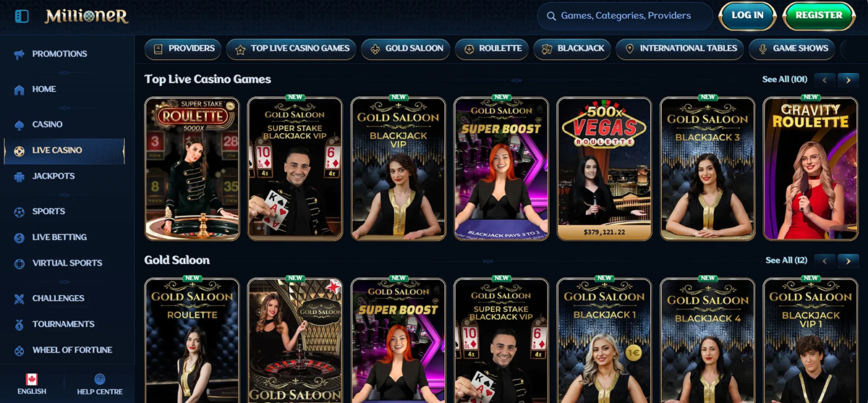Viewport: 868px width, 403px height.
Task: Show next Top Live Casino Games
Action: (x=848, y=80)
